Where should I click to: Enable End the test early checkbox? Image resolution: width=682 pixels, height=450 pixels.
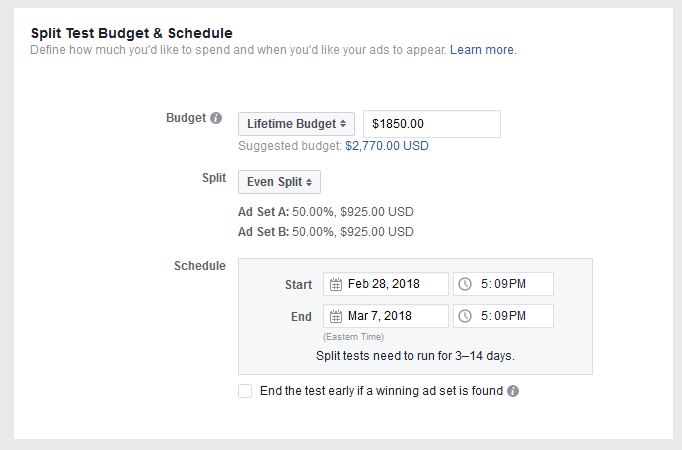coord(245,391)
